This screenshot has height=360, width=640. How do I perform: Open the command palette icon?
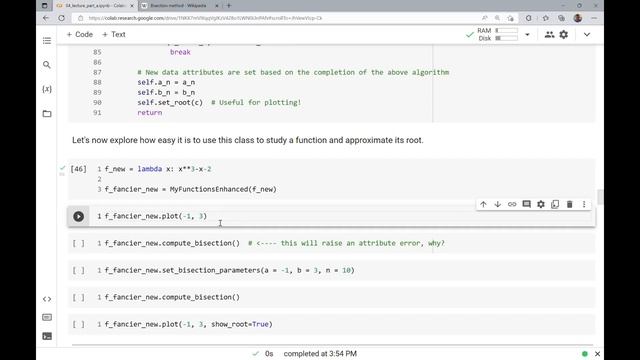coord(47,317)
